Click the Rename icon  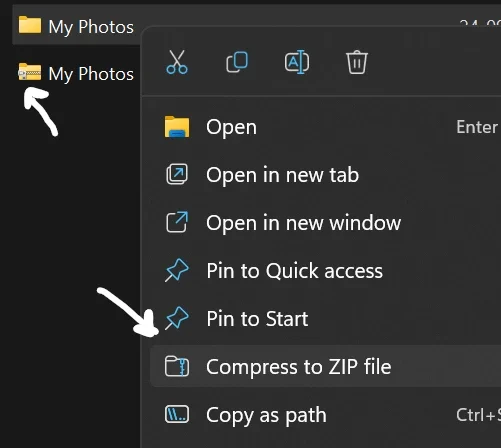[x=297, y=62]
